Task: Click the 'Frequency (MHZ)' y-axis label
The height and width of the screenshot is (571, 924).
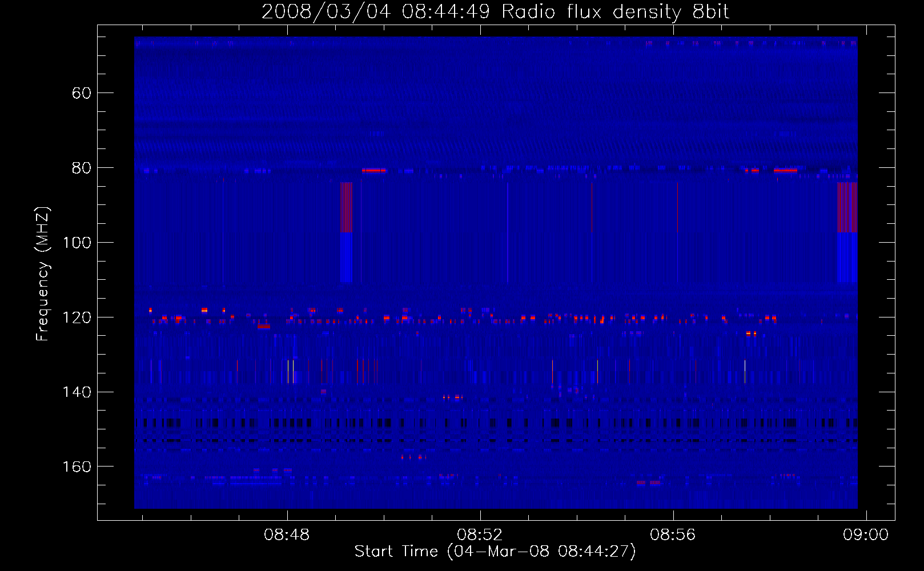Action: (43, 274)
